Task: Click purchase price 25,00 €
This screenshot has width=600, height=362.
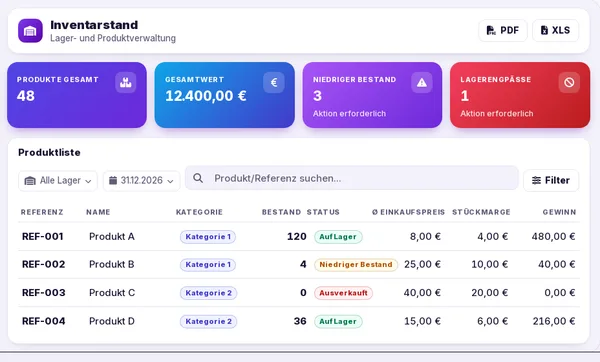Action: coord(422,264)
